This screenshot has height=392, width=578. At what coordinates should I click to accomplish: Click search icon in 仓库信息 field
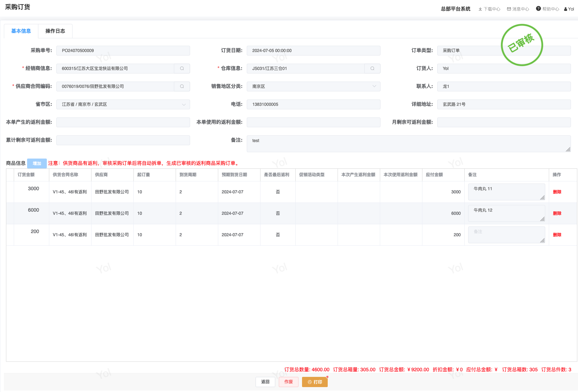[x=372, y=69]
